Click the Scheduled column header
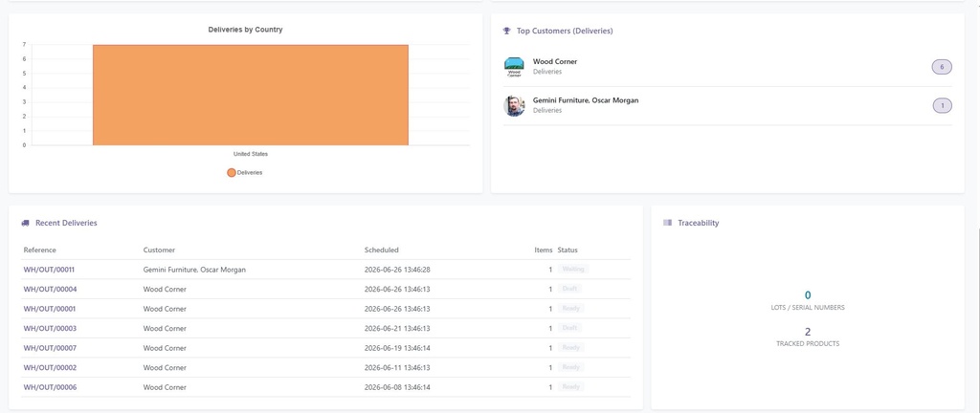This screenshot has width=980, height=413. tap(381, 250)
